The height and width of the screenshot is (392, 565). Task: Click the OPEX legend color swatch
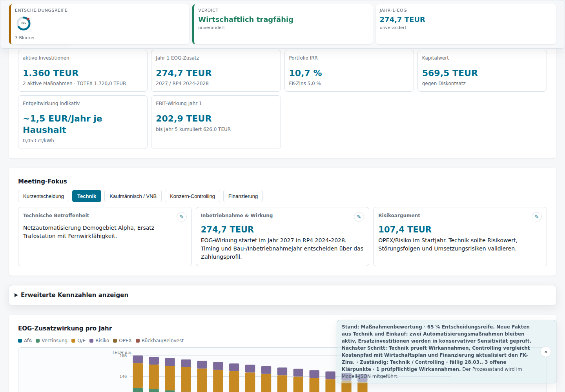(x=115, y=341)
